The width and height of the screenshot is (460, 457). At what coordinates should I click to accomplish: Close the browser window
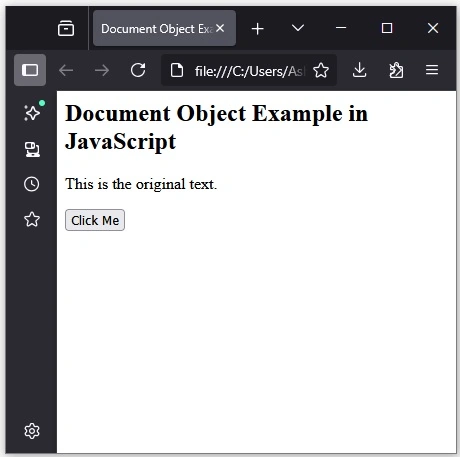pyautogui.click(x=433, y=28)
